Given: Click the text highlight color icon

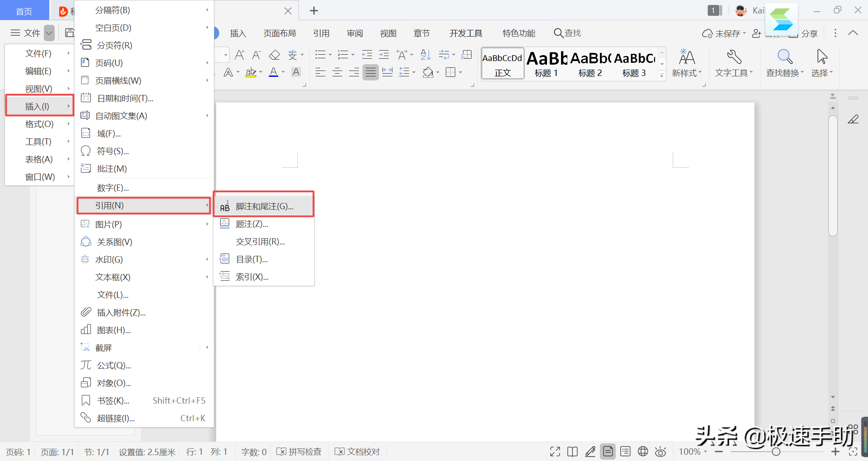Looking at the screenshot, I should click(x=251, y=72).
